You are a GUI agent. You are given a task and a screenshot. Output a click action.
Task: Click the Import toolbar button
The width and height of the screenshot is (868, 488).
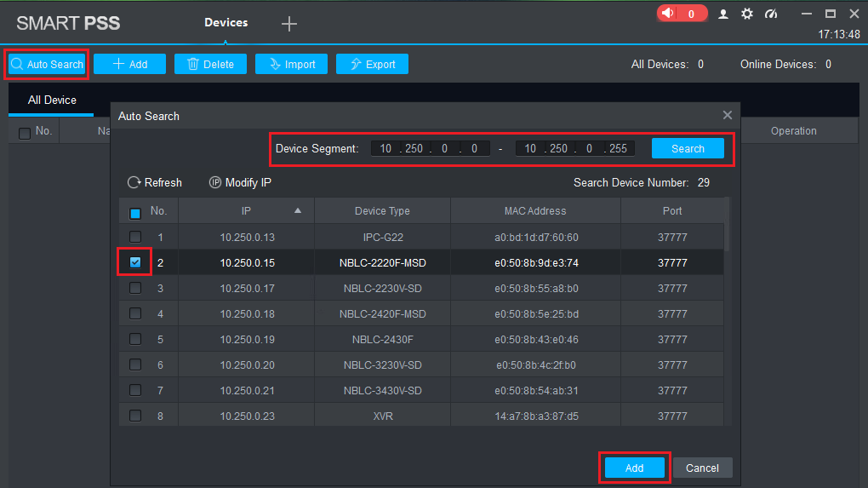click(291, 64)
